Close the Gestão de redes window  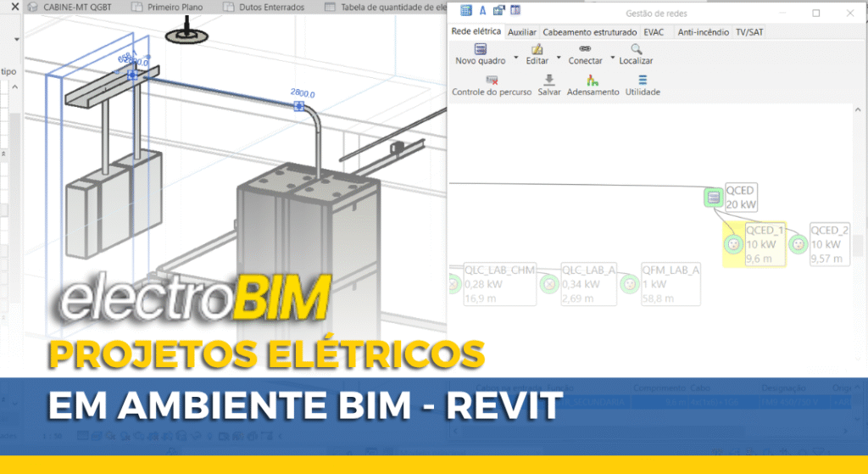point(850,13)
